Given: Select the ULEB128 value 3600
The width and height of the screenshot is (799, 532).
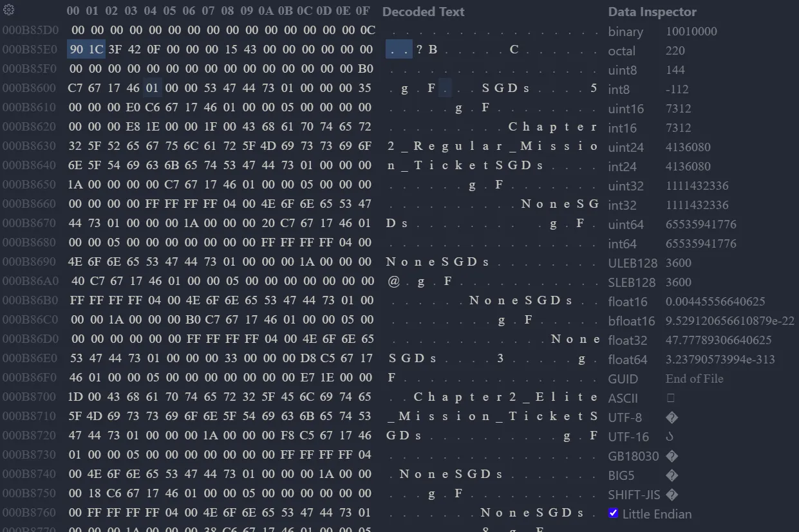Looking at the screenshot, I should point(676,262).
